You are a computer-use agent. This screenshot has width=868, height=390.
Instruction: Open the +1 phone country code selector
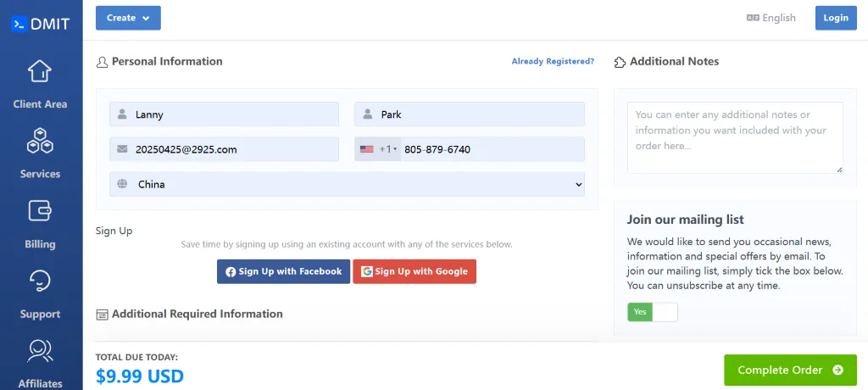[377, 149]
